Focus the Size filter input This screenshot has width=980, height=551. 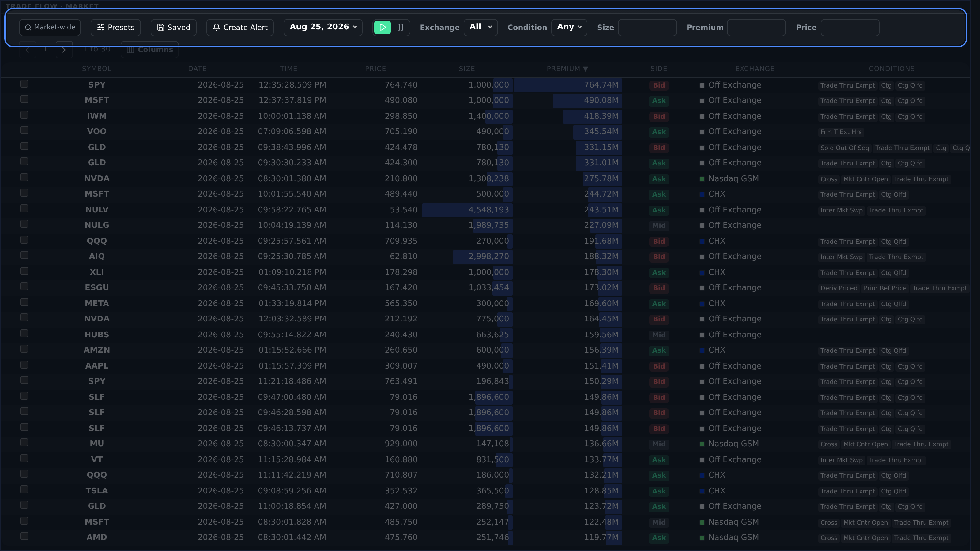tap(647, 27)
